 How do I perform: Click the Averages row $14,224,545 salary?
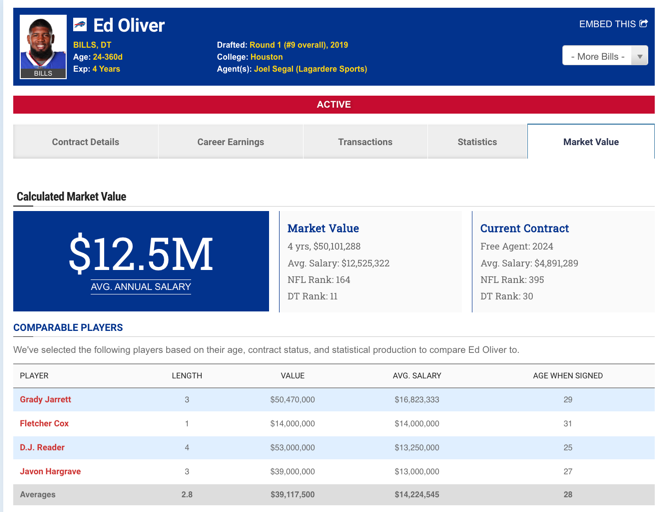(417, 494)
